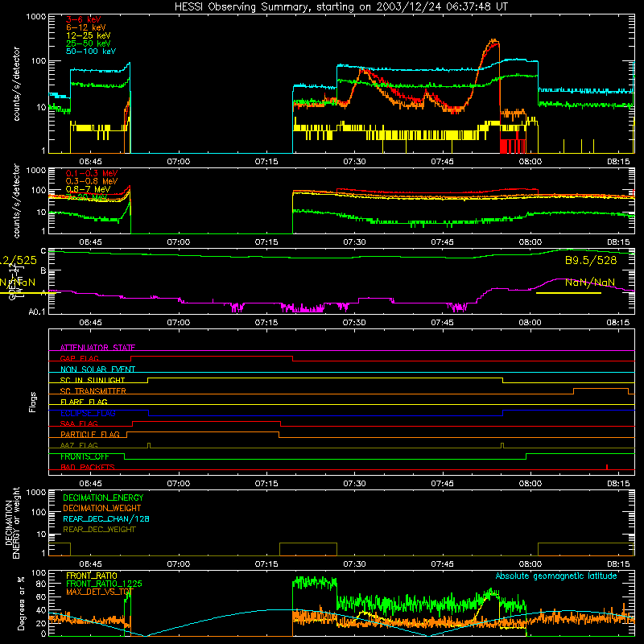Click the 80 y-axis label of the bottom panel
Screen dimensions: 644x644
click(x=42, y=584)
